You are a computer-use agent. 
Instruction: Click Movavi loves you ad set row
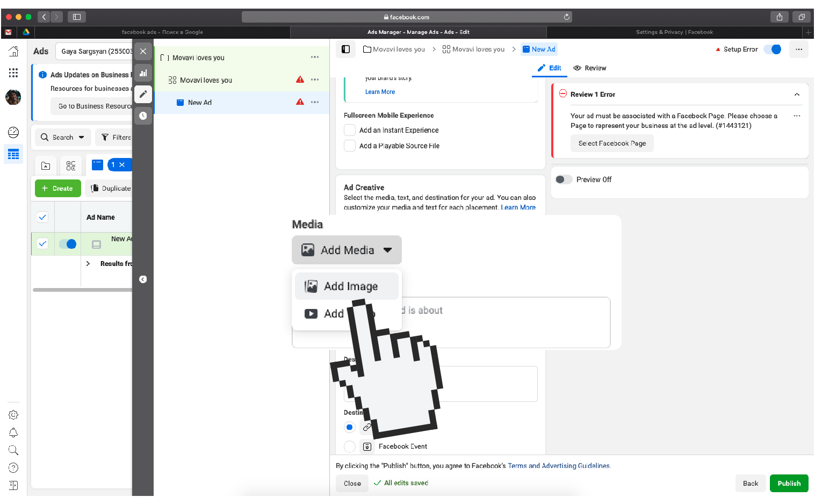coord(241,80)
